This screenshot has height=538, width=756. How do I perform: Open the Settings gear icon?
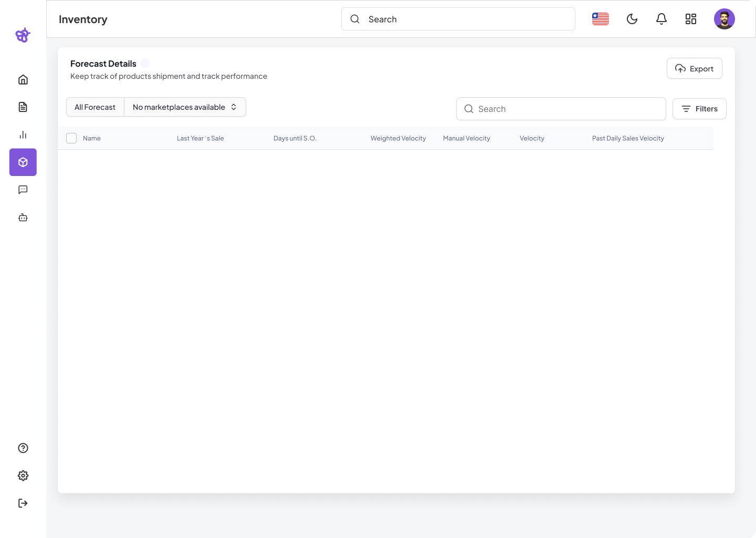coord(23,475)
